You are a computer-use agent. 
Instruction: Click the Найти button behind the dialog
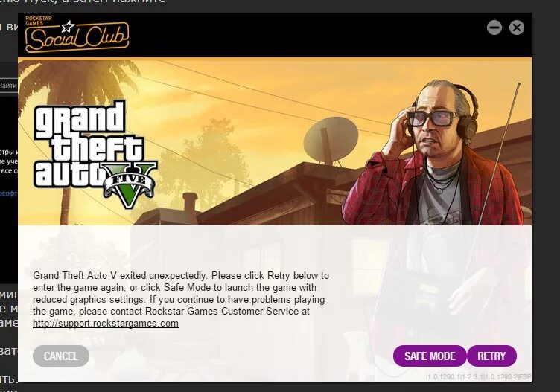pos(9,86)
